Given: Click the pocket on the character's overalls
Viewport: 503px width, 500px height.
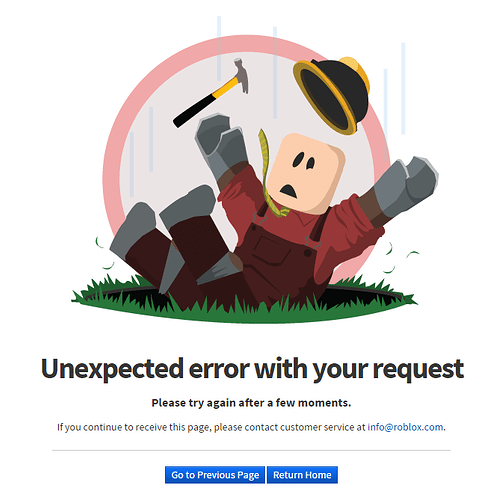Looking at the screenshot, I should [271, 250].
